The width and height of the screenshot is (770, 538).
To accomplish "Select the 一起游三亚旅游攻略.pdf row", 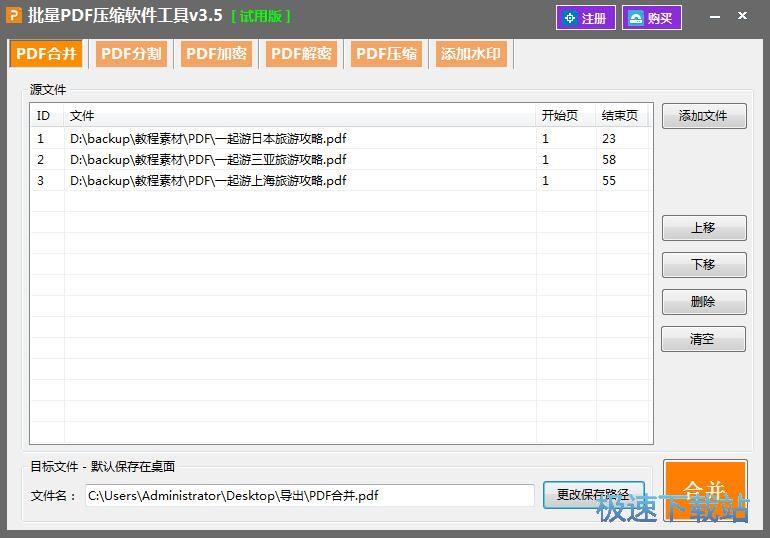I will point(341,160).
